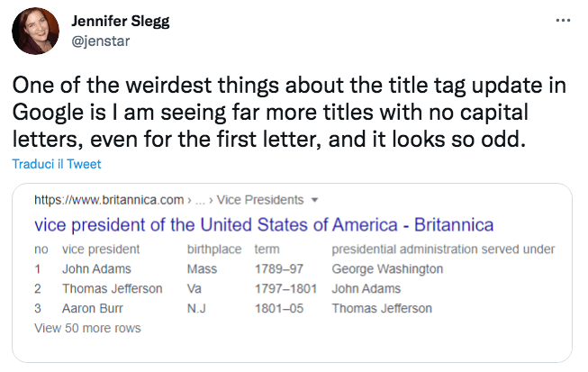Click View 50 more rows
The width and height of the screenshot is (588, 372).
point(87,328)
